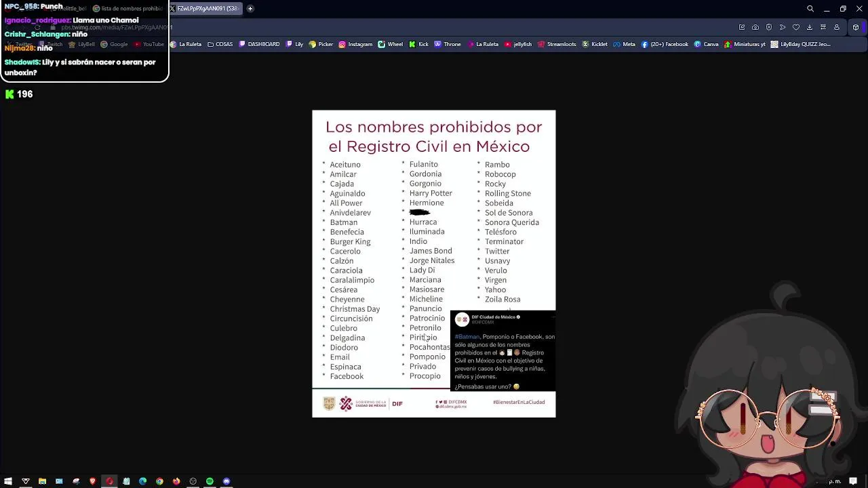Screen dimensions: 868x488
Task: Open the Lily bookmark
Action: click(x=295, y=44)
